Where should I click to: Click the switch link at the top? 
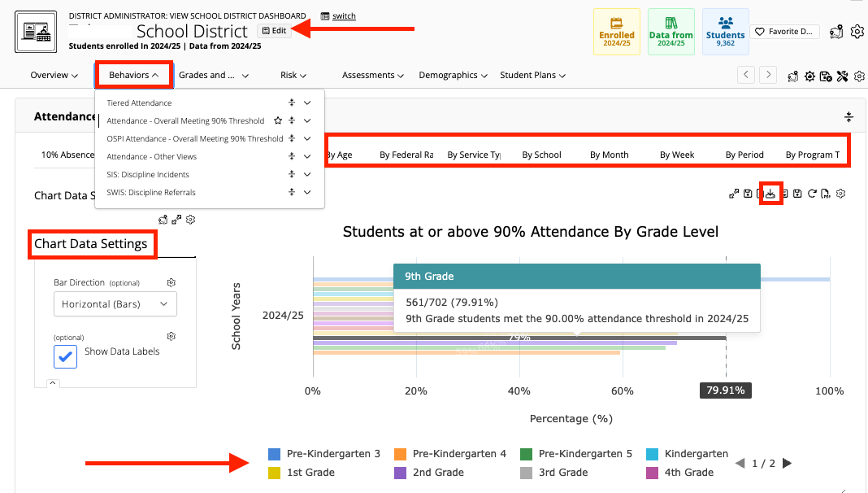343,15
